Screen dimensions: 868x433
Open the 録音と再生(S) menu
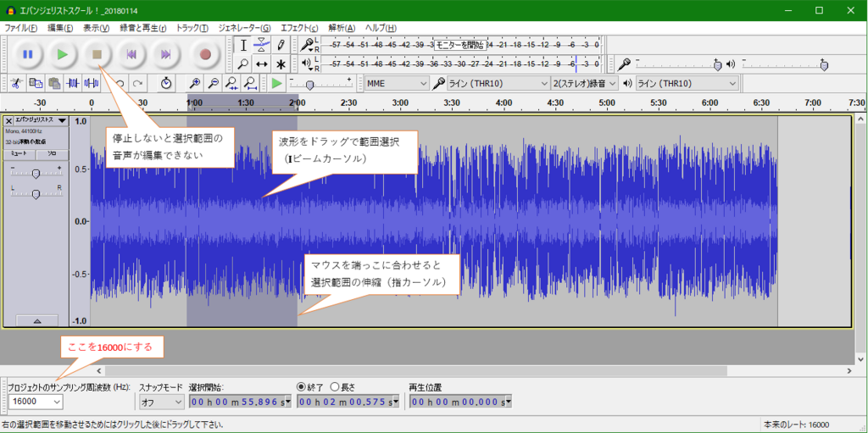click(144, 28)
